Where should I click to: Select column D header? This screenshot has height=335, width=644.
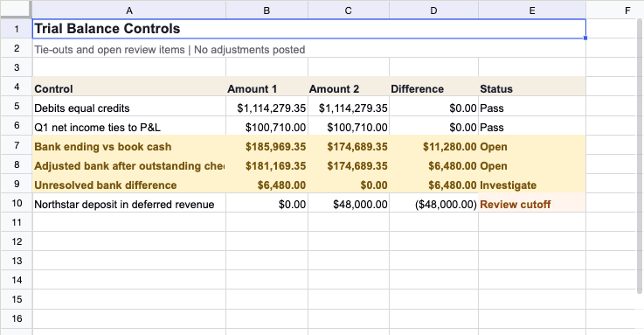433,10
